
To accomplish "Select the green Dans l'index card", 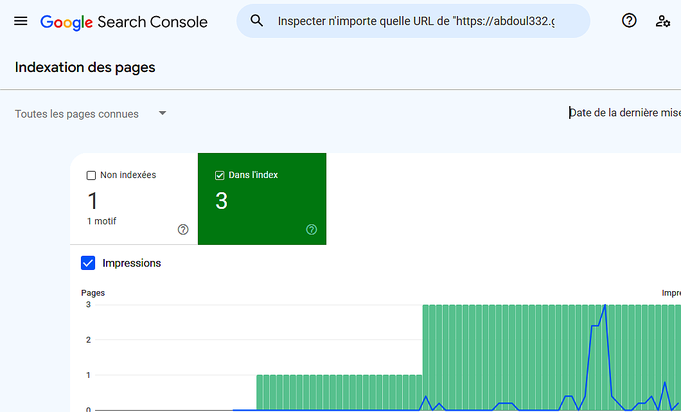I will click(262, 199).
